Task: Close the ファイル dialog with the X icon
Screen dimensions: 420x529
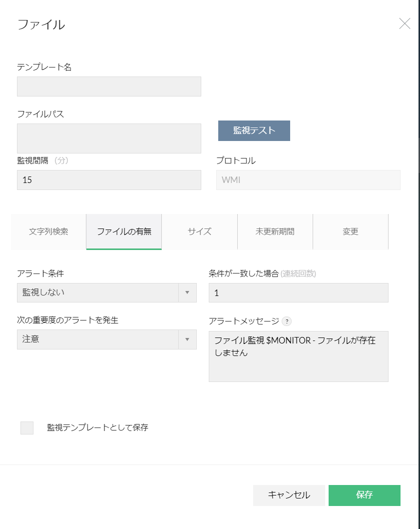Action: point(405,23)
